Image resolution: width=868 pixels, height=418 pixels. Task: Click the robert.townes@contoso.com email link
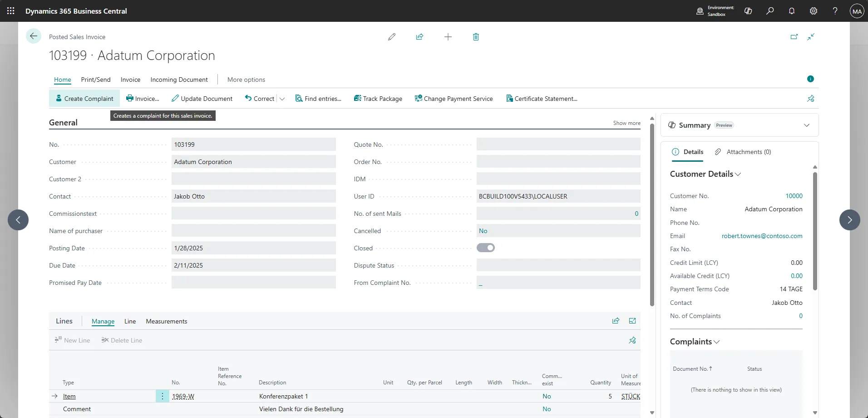[762, 236]
